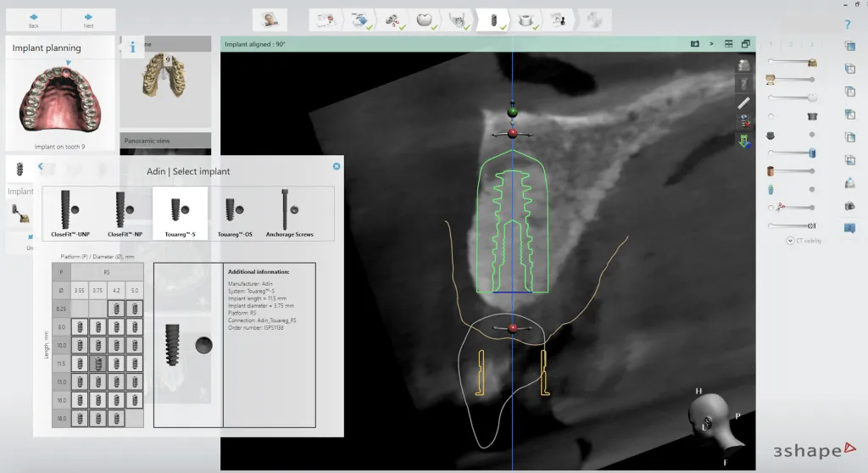Adjust the scissors clipping slider
Screen dimensions: 868x473
click(x=793, y=208)
